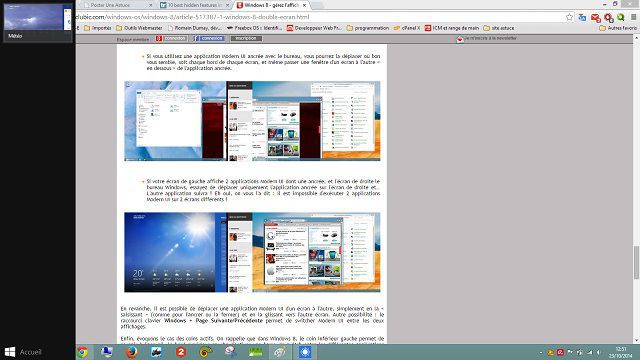This screenshot has width=640, height=360.
Task: Launch Firefox from the taskbar
Action: click(131, 352)
